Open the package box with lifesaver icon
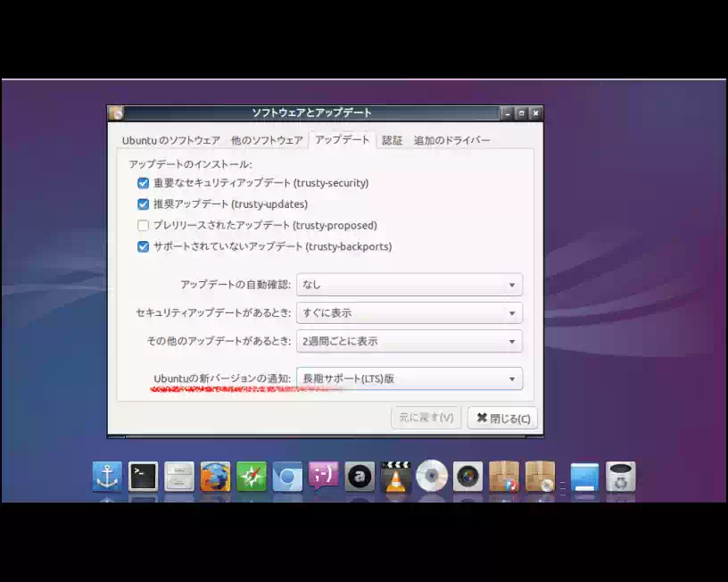This screenshot has height=582, width=728. coord(504,476)
